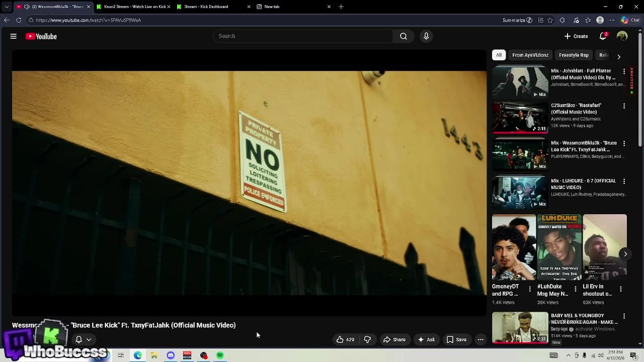This screenshot has width=644, height=362.
Task: Show next filter chips with arrow
Action: pos(619,57)
